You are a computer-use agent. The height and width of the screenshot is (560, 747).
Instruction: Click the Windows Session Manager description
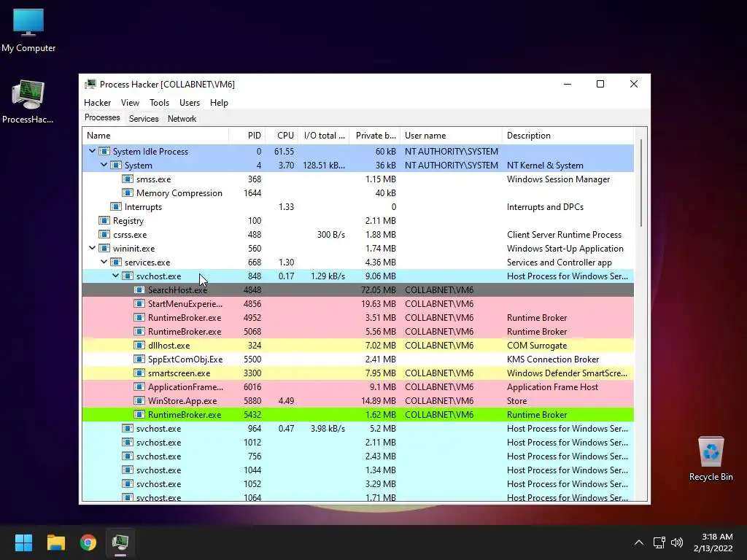click(x=558, y=179)
